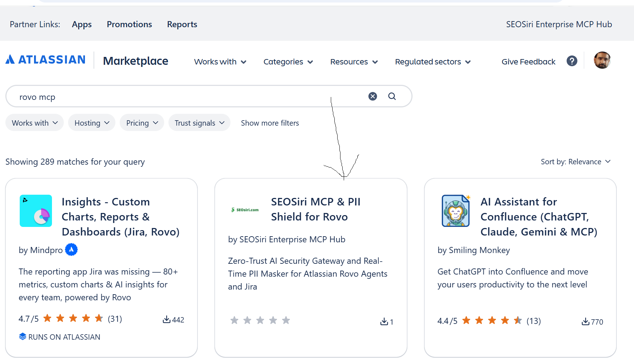
Task: Click the empty star rating on SEOSiri card
Action: point(260,320)
